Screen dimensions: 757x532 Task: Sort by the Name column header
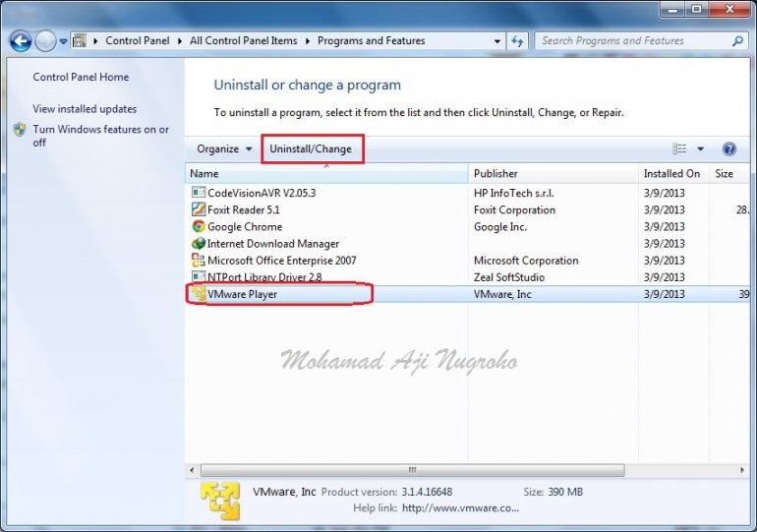coord(326,173)
